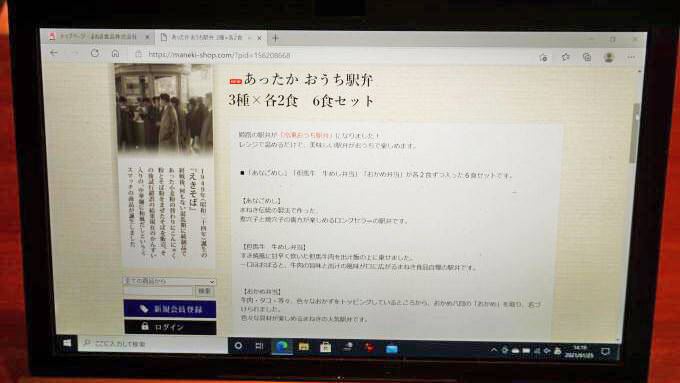The image size is (680, 383).
Task: Click the page vertical scrollbar thumb
Action: [x=634, y=133]
